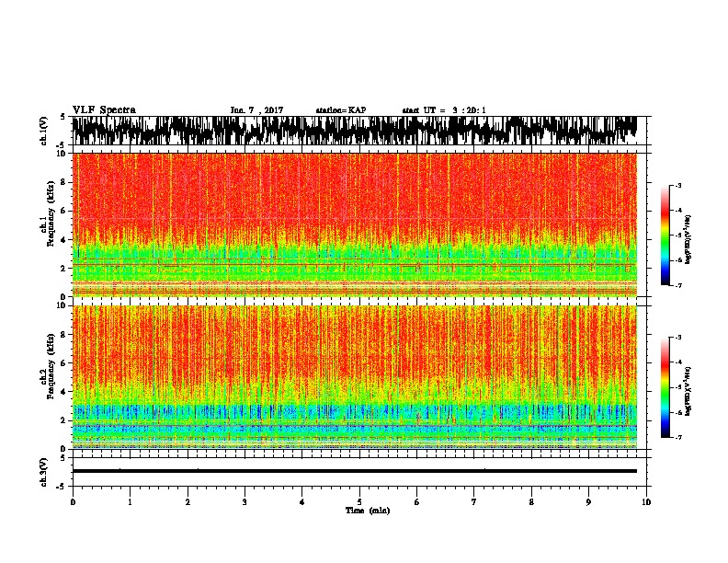Click the "4" frequency tick on ch.2 spectrogram axis
728x563 pixels.
pos(64,392)
